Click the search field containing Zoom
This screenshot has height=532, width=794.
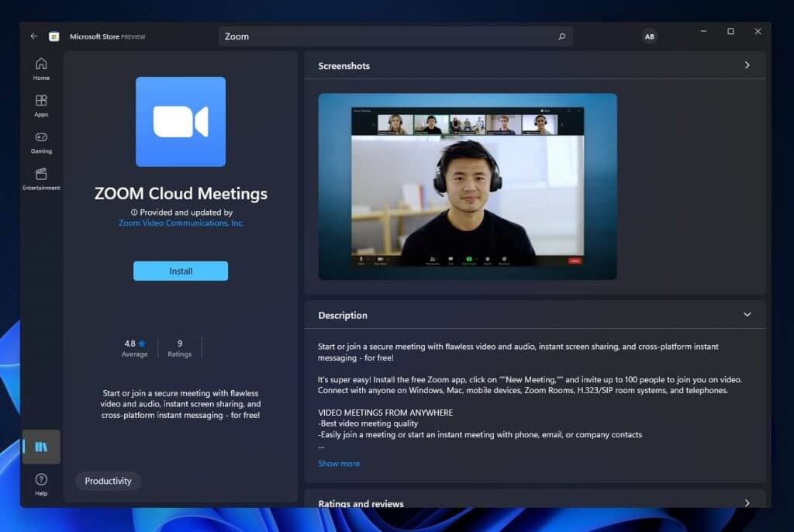point(388,36)
